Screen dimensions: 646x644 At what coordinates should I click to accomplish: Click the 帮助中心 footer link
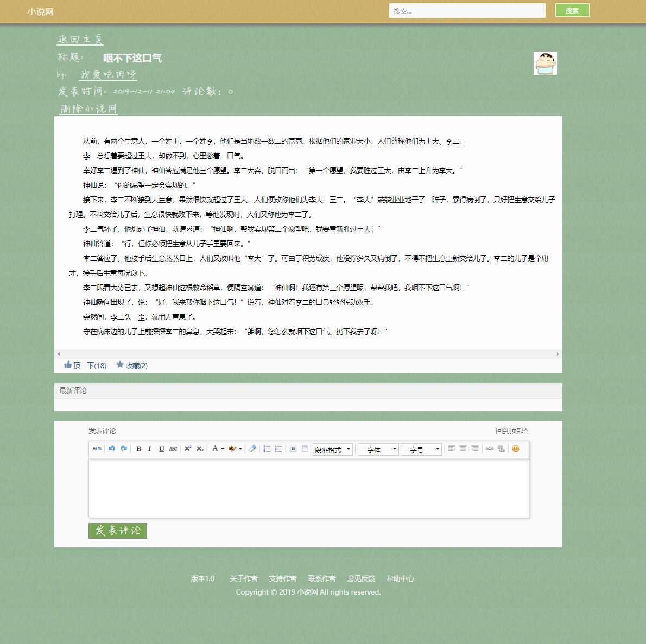[x=400, y=578]
